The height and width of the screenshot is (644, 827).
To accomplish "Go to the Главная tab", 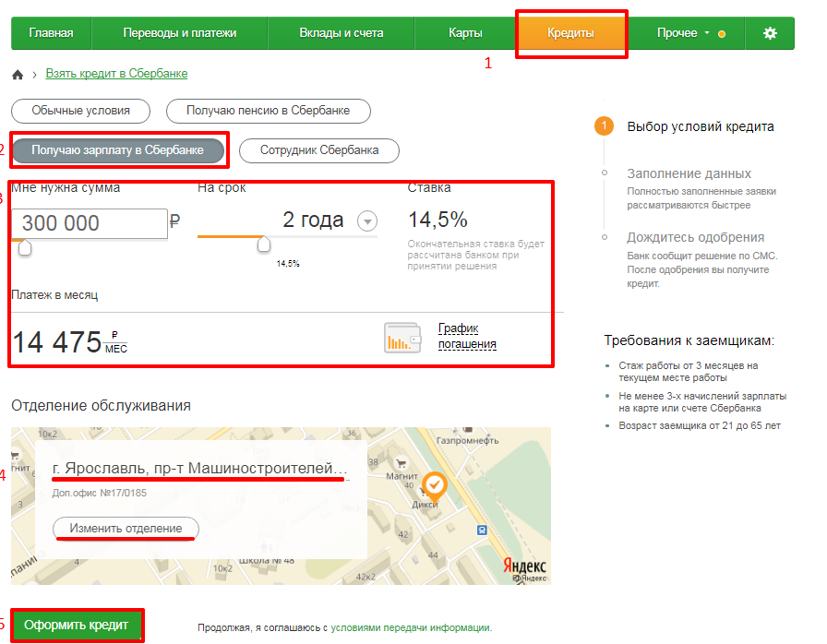I will click(x=51, y=33).
